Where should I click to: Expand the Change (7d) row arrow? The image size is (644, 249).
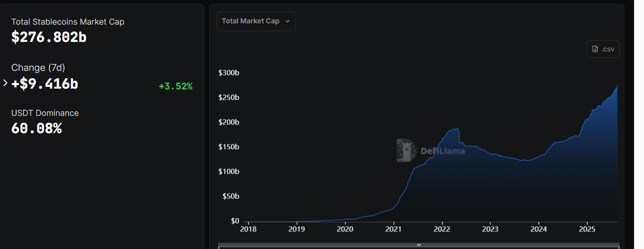[5, 83]
